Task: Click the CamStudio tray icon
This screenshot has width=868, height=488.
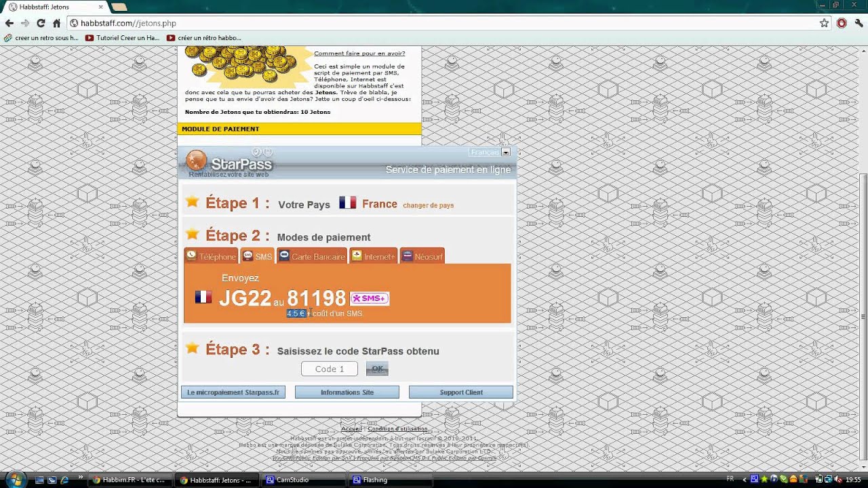Action: click(x=754, y=479)
